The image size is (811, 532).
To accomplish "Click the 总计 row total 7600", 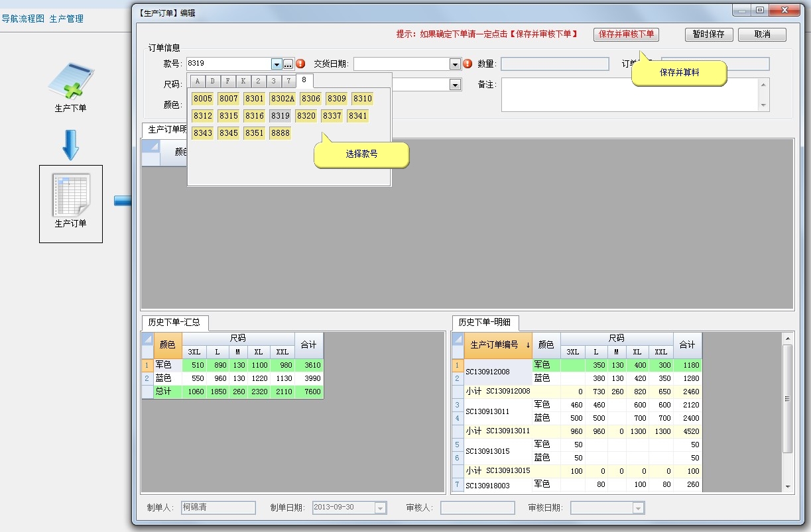I will click(309, 392).
